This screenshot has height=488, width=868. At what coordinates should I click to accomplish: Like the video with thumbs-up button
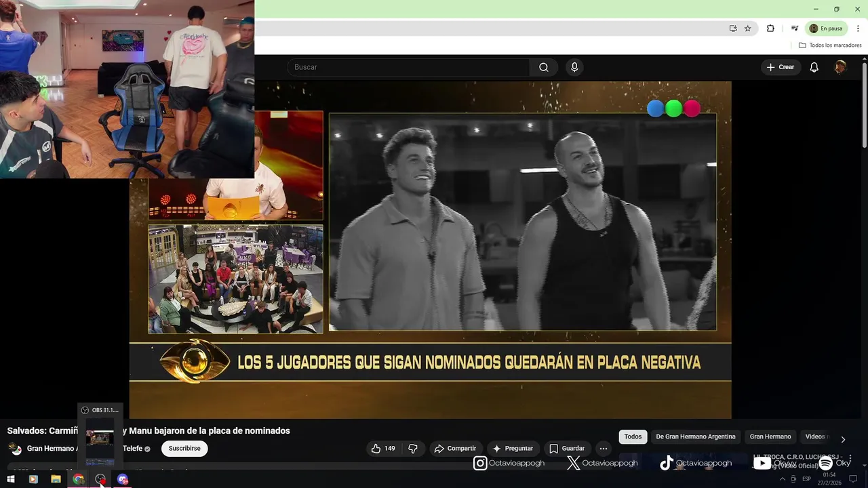tap(383, 449)
